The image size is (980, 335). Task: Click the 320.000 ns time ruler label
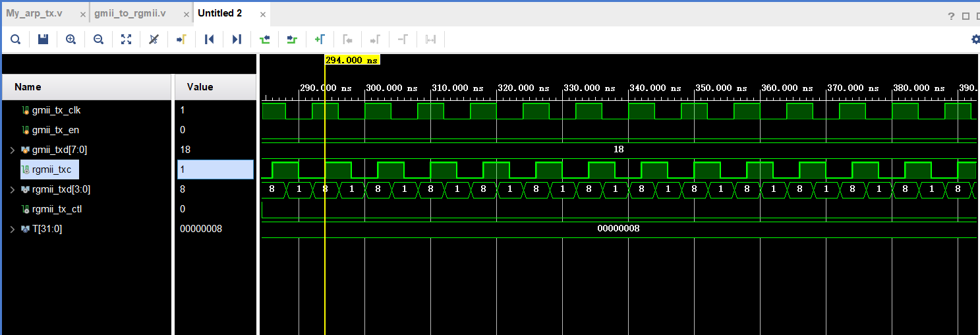[523, 88]
